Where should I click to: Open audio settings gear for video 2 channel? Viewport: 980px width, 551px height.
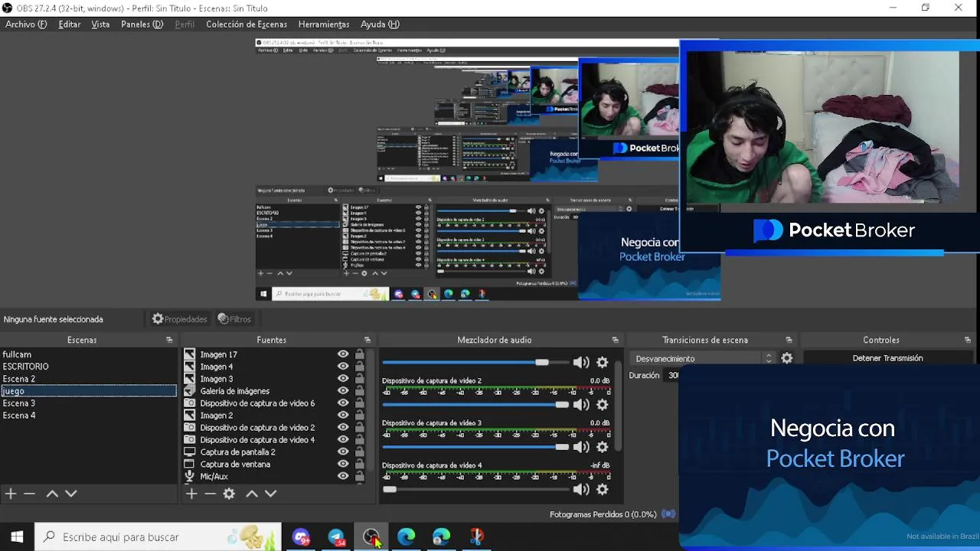pos(603,404)
